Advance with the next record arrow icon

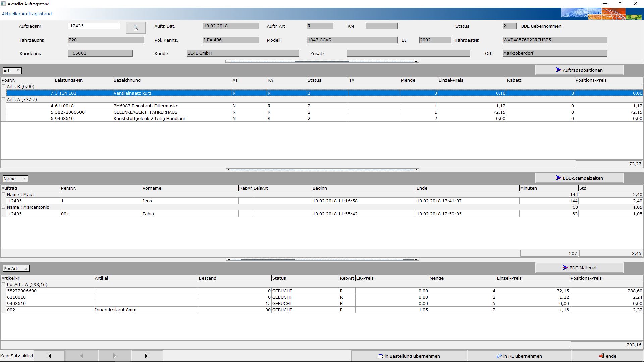pos(114,356)
